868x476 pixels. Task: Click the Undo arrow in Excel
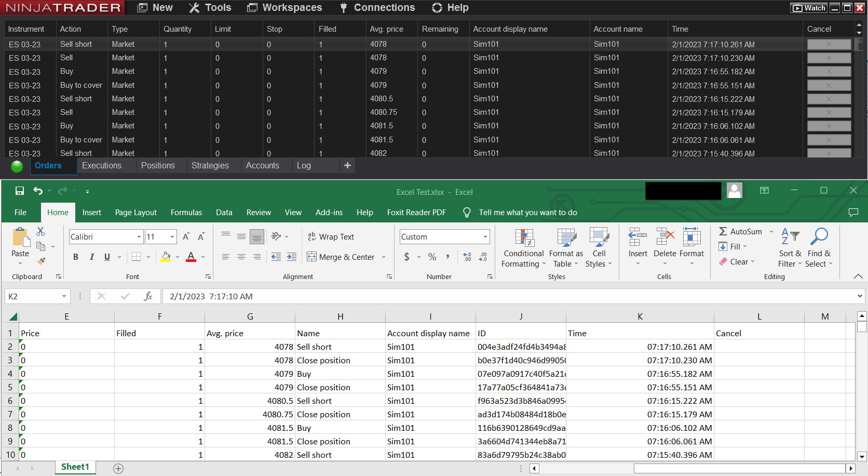(x=38, y=191)
